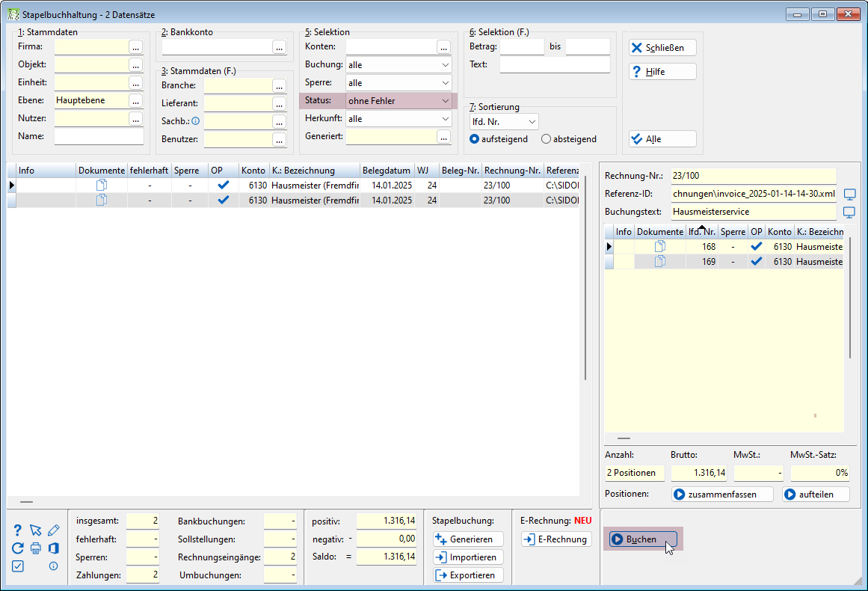Click the Buchen button
The width and height of the screenshot is (868, 591).
tap(643, 539)
